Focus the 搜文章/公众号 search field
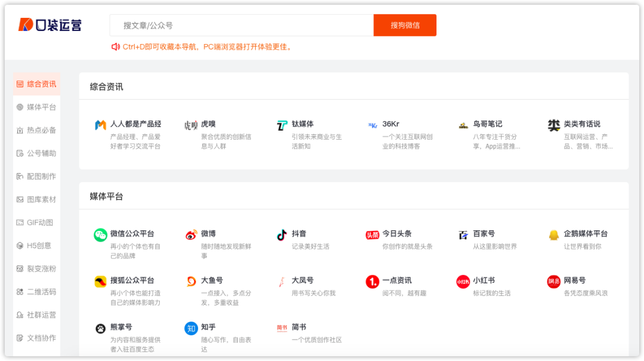This screenshot has width=644, height=361. point(242,25)
